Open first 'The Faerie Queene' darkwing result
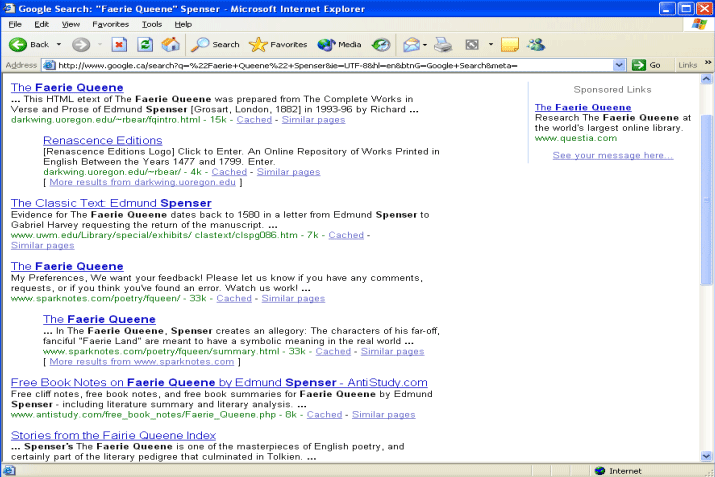This screenshot has width=715, height=477. pos(67,88)
